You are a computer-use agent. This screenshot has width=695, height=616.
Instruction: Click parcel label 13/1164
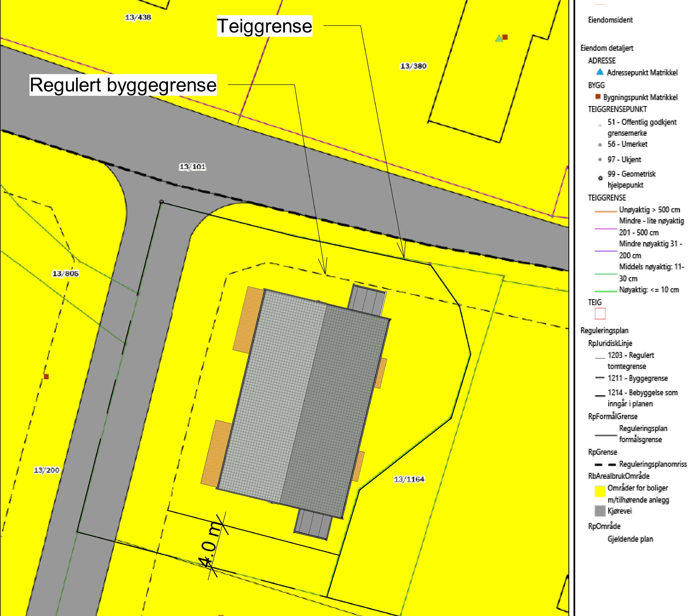coord(409,479)
